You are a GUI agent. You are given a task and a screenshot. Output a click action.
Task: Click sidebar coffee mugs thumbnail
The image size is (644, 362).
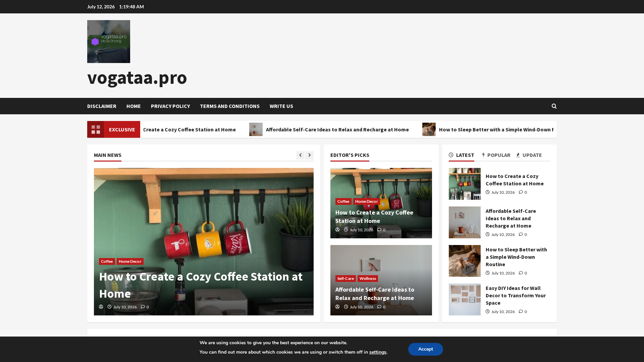pos(465,184)
